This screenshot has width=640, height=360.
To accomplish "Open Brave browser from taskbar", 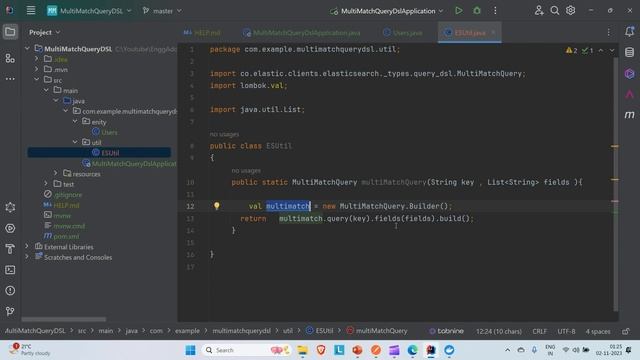I will click(321, 350).
